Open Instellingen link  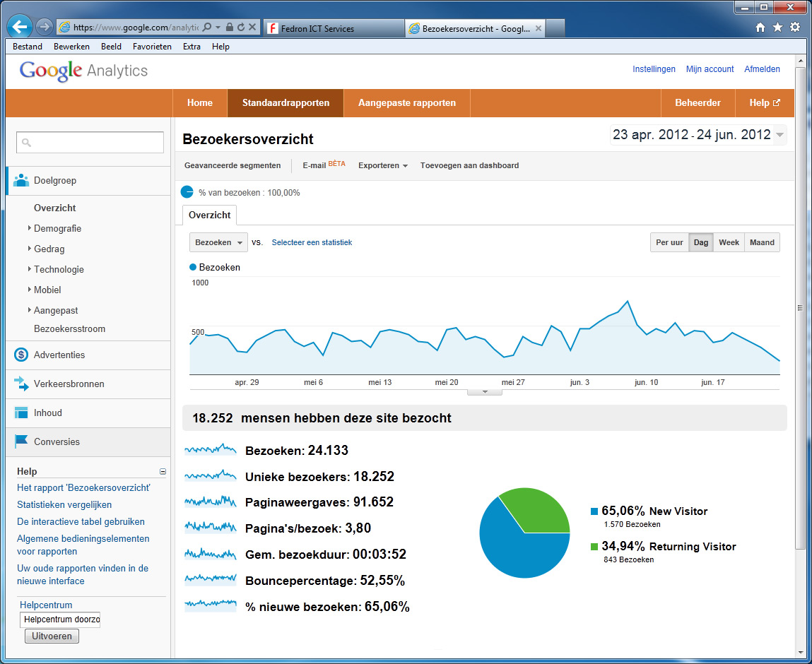(x=654, y=69)
